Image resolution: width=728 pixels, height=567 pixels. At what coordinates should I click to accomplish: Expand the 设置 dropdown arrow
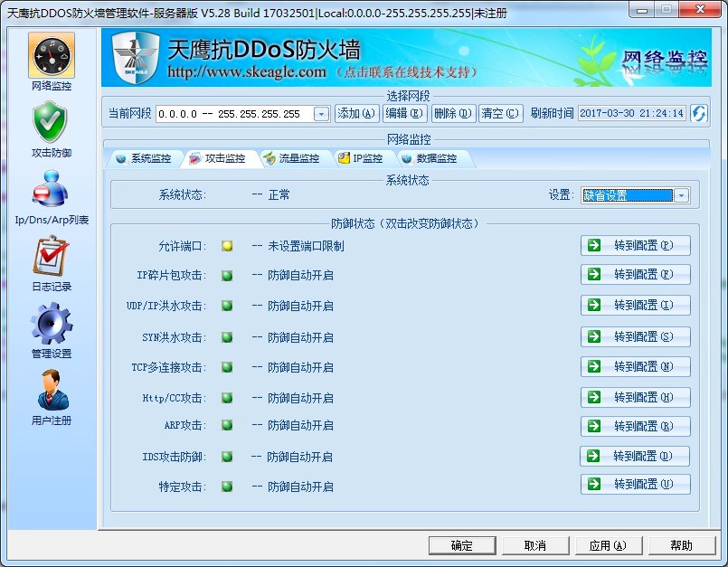coord(681,195)
